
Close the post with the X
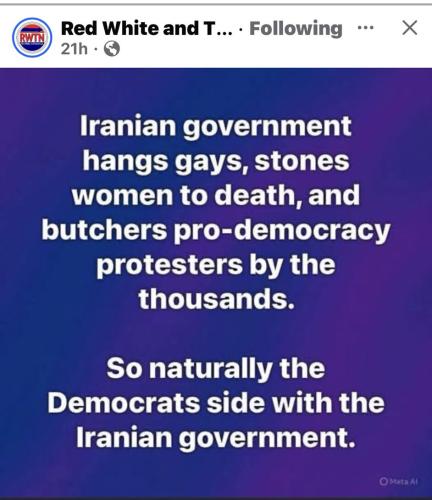(410, 28)
